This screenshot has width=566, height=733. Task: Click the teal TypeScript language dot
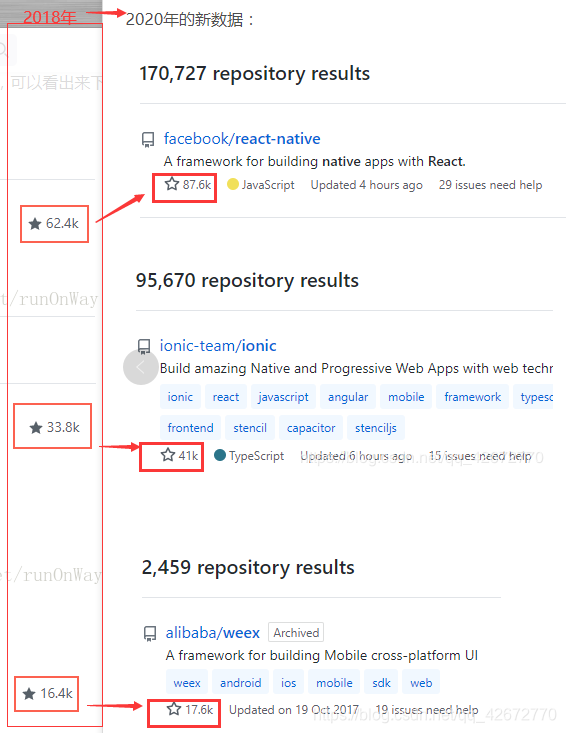pos(220,455)
